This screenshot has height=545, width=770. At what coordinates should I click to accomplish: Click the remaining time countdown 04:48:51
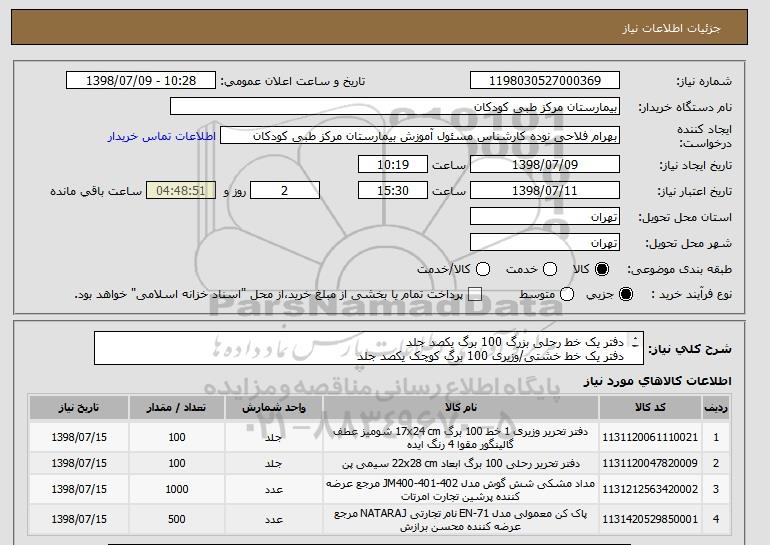point(181,191)
